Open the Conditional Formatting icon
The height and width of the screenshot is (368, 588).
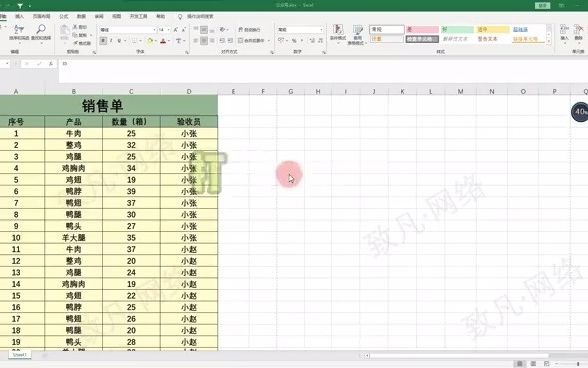[338, 34]
